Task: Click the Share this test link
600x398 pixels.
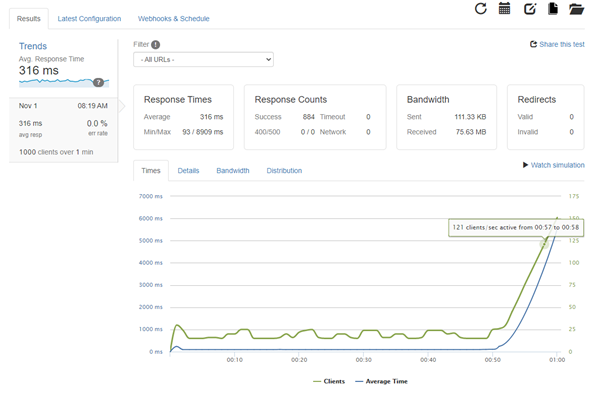Action: click(562, 44)
